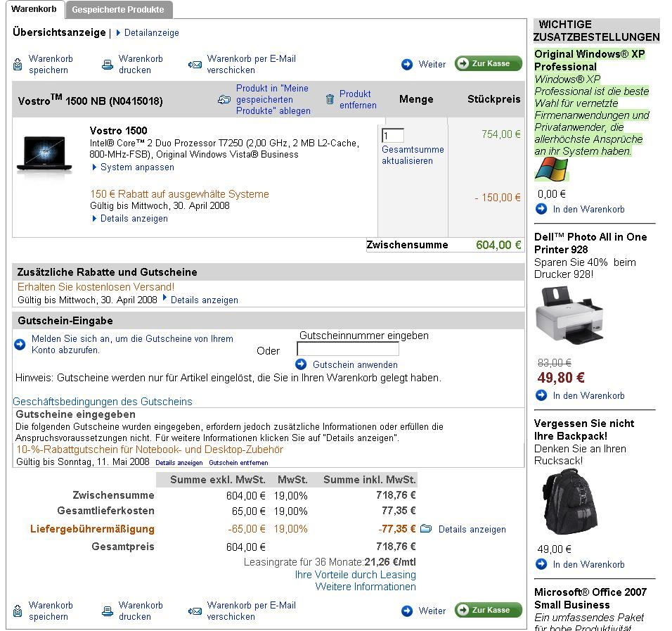Expand Details anzeigen for kostenlosen Versand
Image resolution: width=672 pixels, height=631 pixels.
pyautogui.click(x=205, y=300)
